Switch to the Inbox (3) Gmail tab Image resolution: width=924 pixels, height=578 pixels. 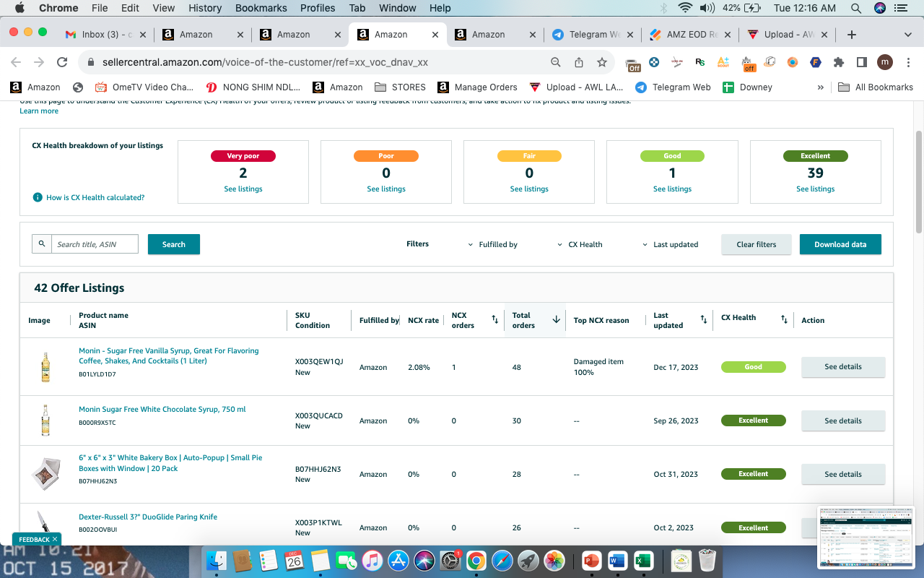pos(105,35)
